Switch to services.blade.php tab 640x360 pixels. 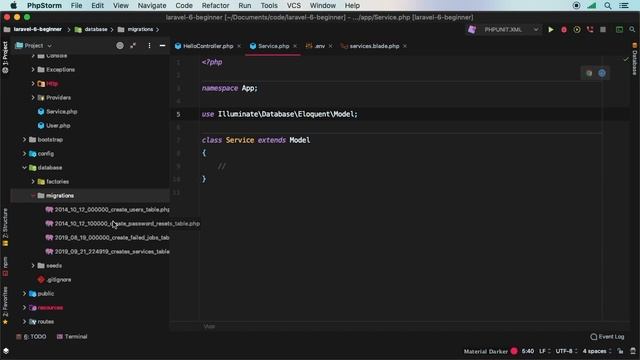[x=374, y=46]
